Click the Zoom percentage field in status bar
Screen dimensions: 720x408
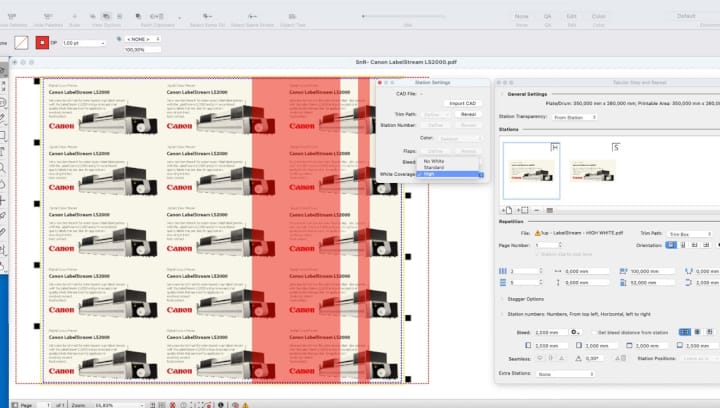pyautogui.click(x=118, y=405)
